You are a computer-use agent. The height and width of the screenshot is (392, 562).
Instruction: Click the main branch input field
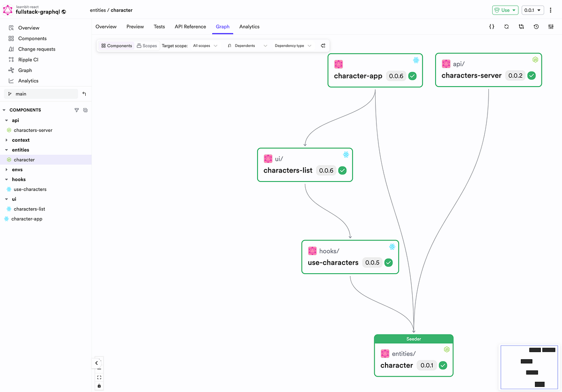pyautogui.click(x=41, y=94)
